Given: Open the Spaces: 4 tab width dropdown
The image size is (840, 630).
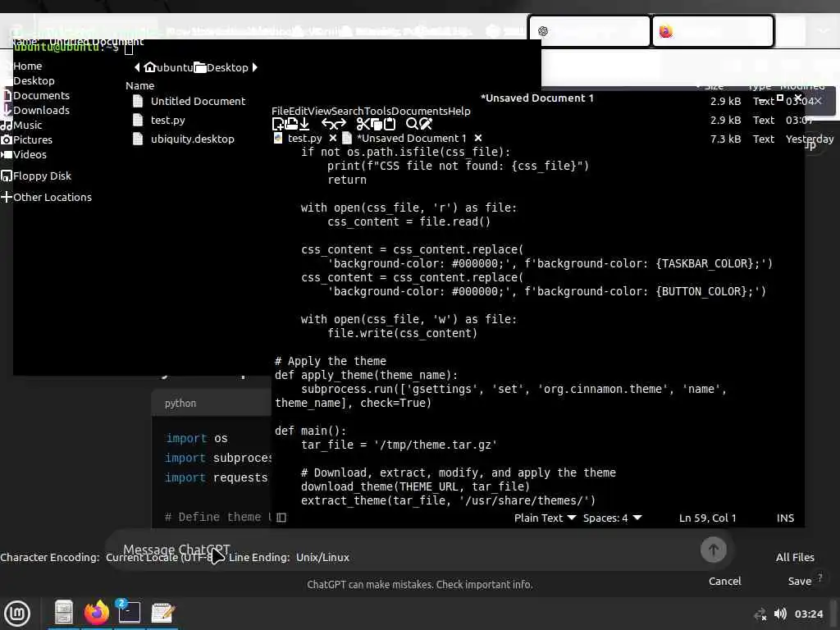Looking at the screenshot, I should pyautogui.click(x=612, y=518).
